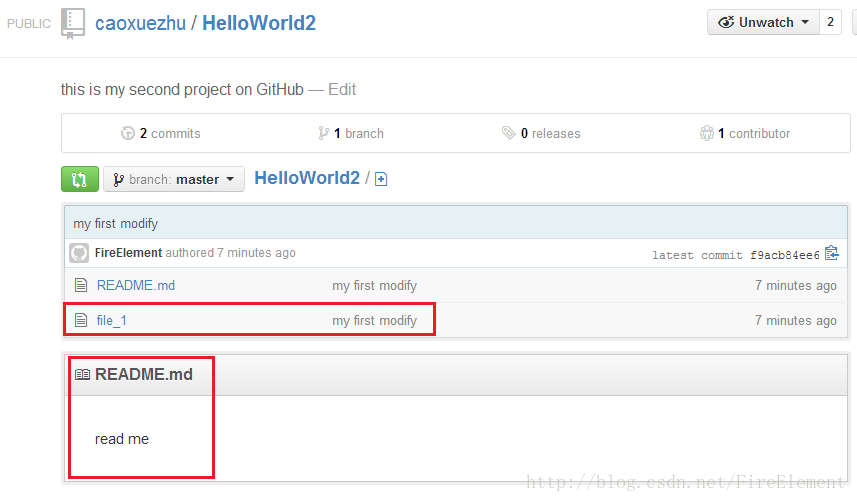Click the commits clock icon
The width and height of the screenshot is (857, 502).
127,133
